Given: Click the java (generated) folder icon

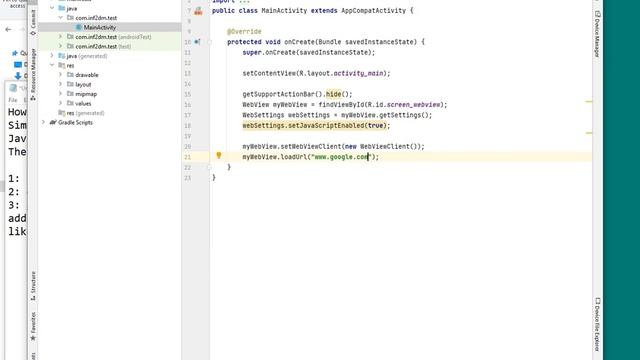Looking at the screenshot, I should point(62,56).
